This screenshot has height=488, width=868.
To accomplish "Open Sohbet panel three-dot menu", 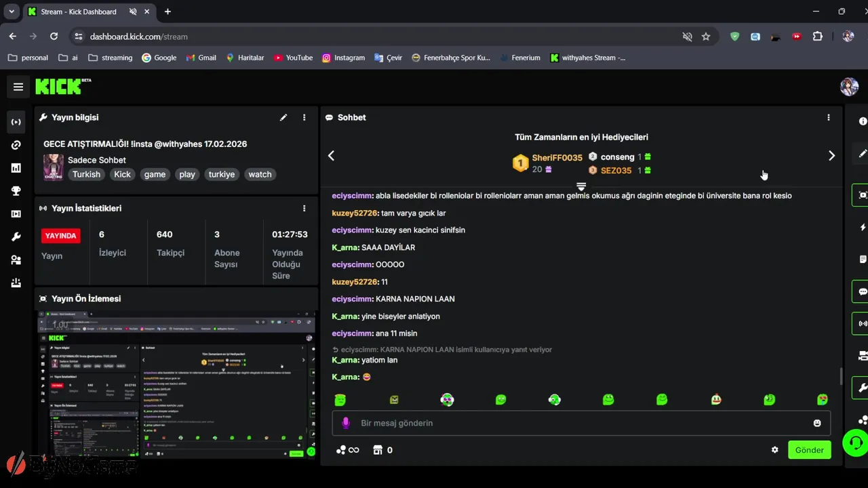I will (x=829, y=117).
